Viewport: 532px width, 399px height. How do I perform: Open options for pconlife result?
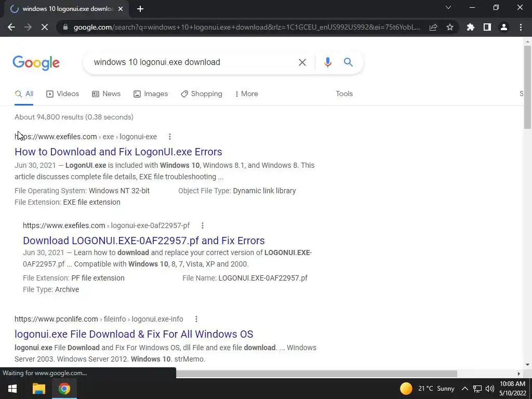(196, 320)
